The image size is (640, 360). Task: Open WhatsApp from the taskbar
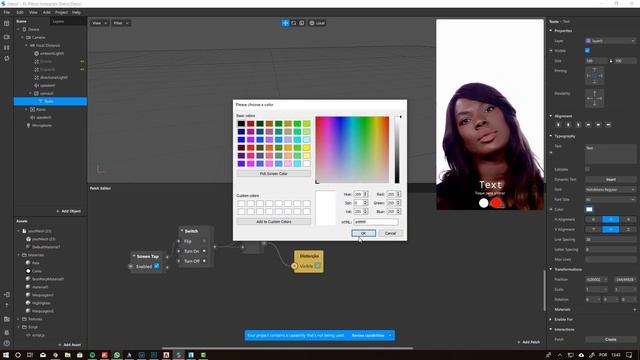click(x=117, y=355)
